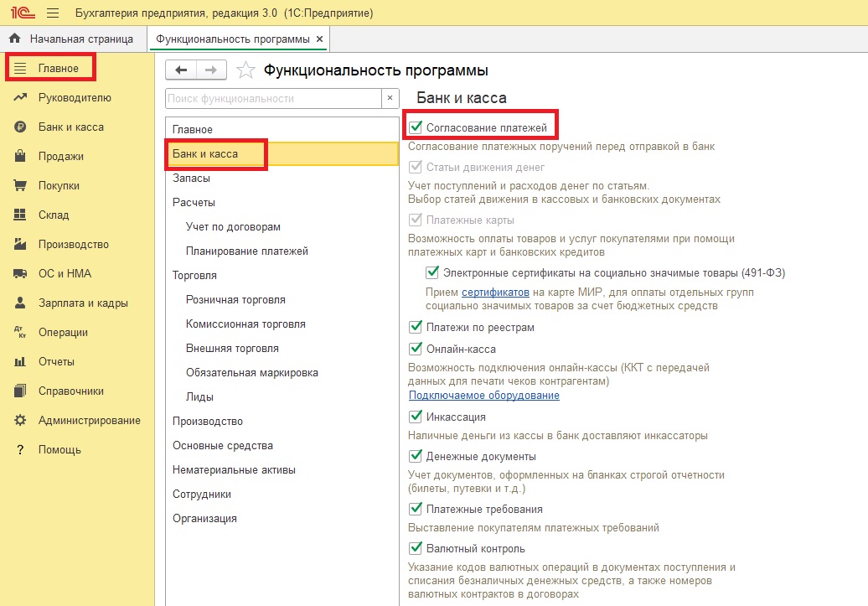
Task: Select Учет по договорам item
Action: click(x=282, y=226)
